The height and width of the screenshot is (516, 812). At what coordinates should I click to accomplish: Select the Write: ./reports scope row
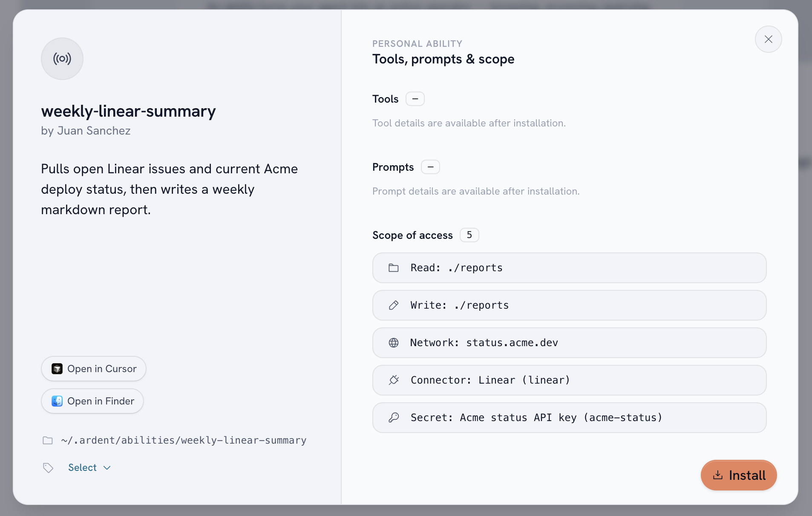coord(569,305)
